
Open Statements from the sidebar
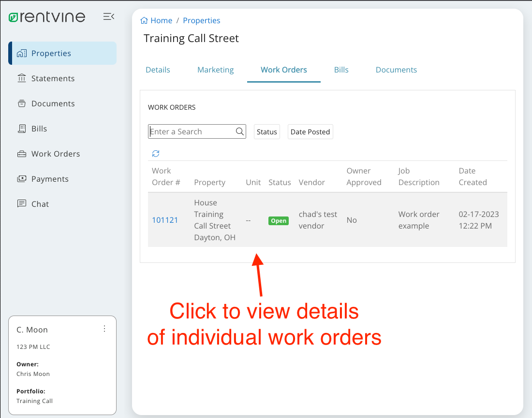[x=53, y=78]
